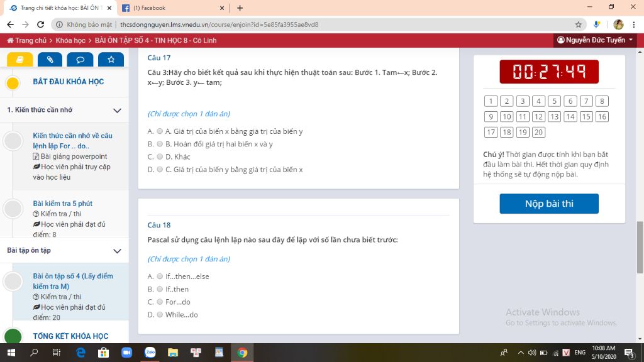Image resolution: width=644 pixels, height=362 pixels.
Task: Choose For...do radio for Câu 18
Action: 160,302
